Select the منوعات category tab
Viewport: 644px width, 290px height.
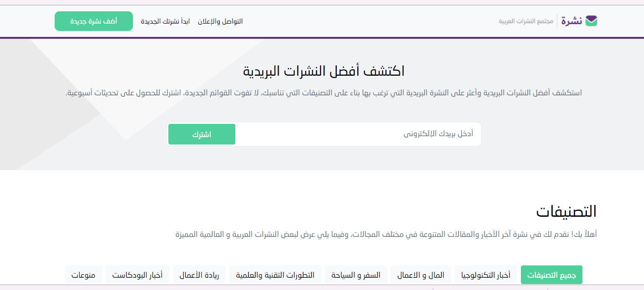tap(83, 275)
